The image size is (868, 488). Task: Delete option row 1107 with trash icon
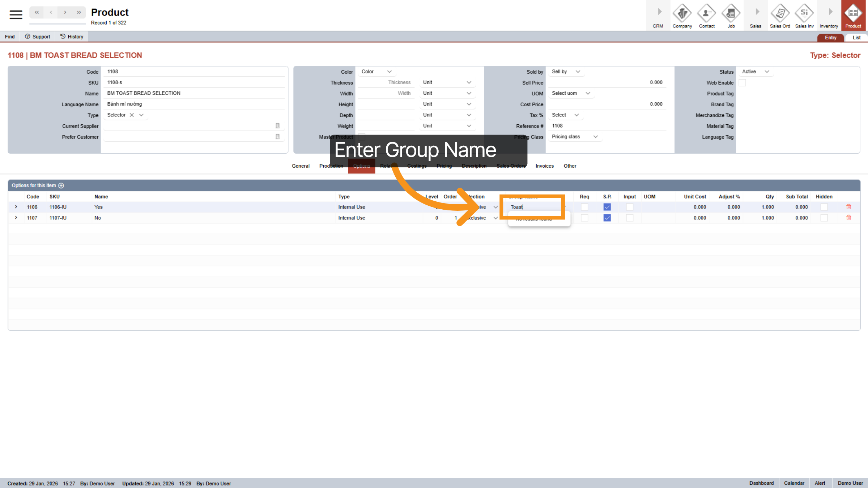(848, 218)
